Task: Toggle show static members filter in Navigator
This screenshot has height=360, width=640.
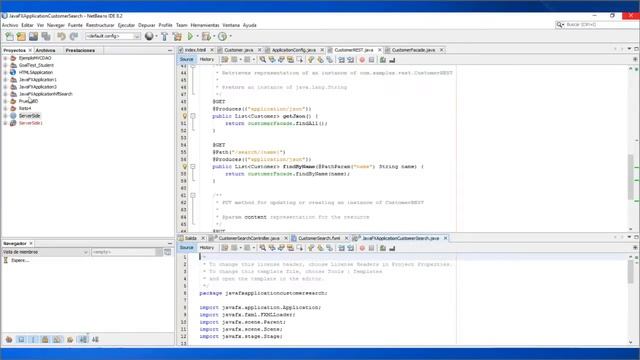Action: click(x=33, y=340)
